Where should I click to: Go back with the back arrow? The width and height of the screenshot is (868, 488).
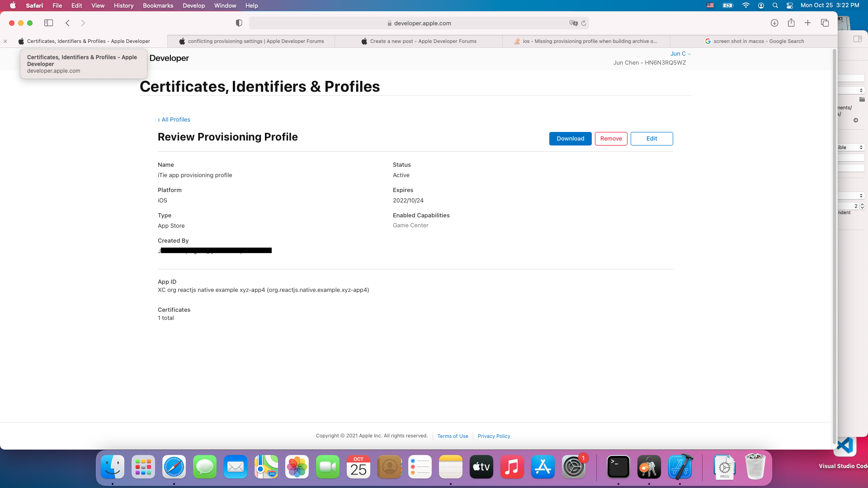click(68, 23)
